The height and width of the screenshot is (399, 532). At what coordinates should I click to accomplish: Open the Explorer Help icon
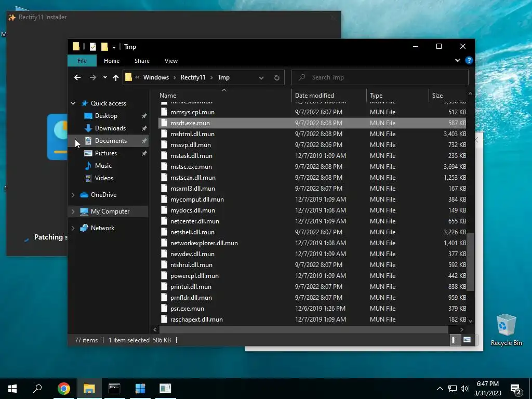[469, 60]
